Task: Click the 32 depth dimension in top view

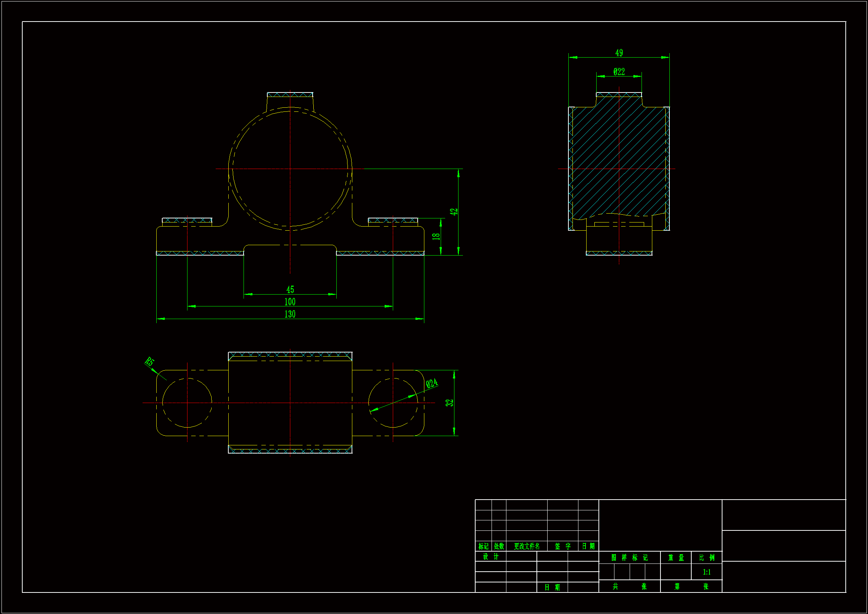Action: 449,403
